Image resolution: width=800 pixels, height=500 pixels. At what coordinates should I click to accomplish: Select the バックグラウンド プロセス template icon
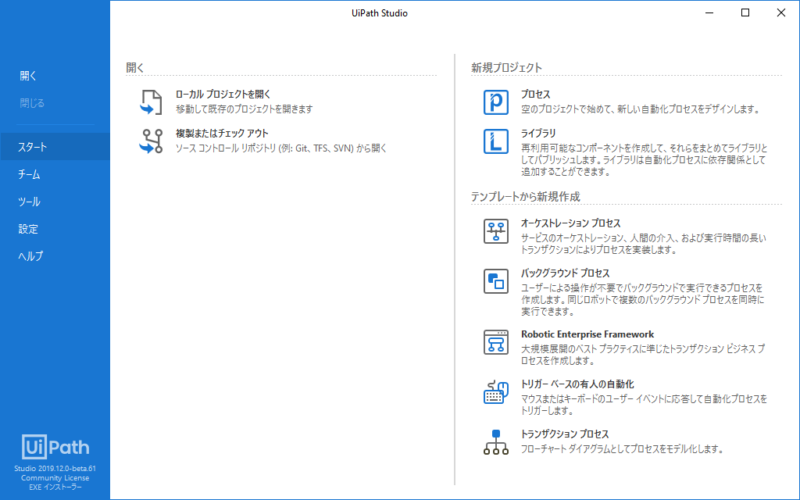496,280
